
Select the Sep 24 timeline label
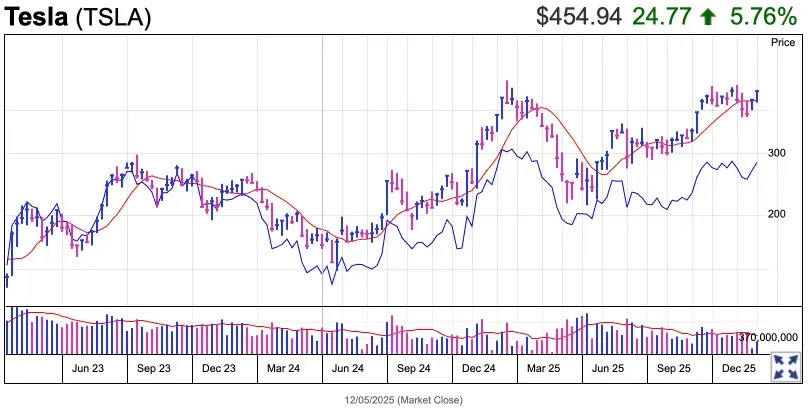[x=413, y=369]
